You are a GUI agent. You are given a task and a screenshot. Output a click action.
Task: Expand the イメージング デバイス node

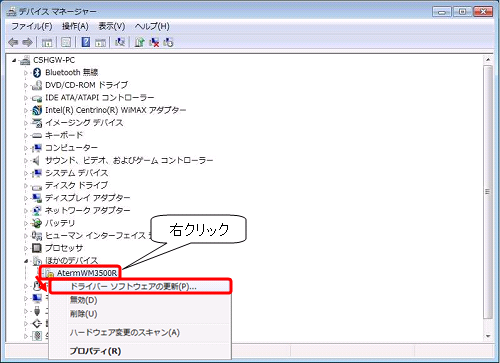(x=26, y=123)
